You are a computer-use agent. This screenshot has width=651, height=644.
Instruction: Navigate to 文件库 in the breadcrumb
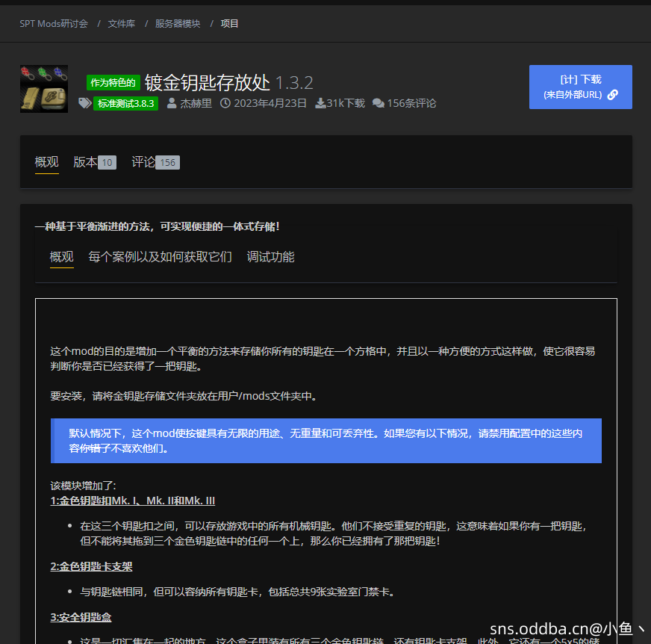coord(122,23)
